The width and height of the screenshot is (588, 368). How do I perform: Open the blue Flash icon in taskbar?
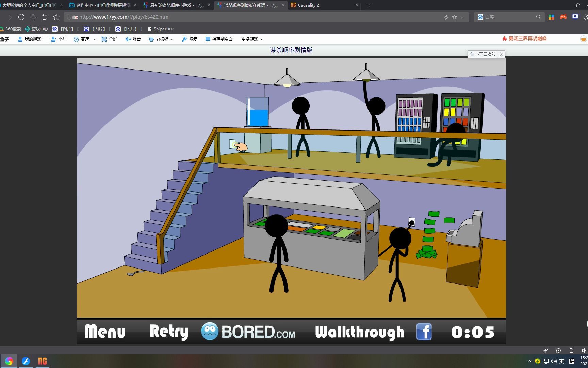26,361
